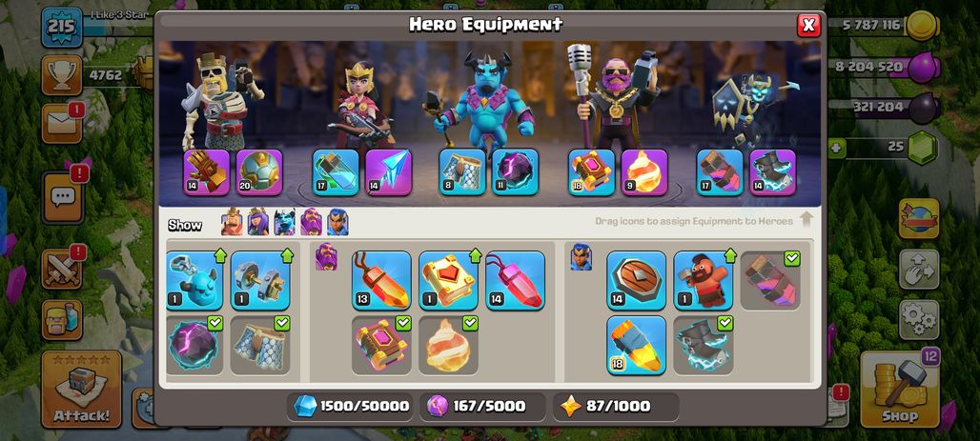Select the Royal Gem level 14 equipment
Image resolution: width=980 pixels, height=441 pixels.
coord(515,281)
